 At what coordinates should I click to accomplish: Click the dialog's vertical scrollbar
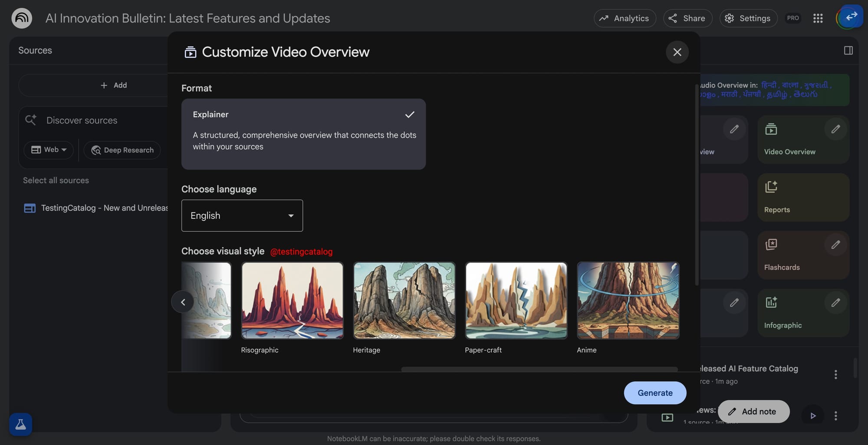pyautogui.click(x=697, y=184)
